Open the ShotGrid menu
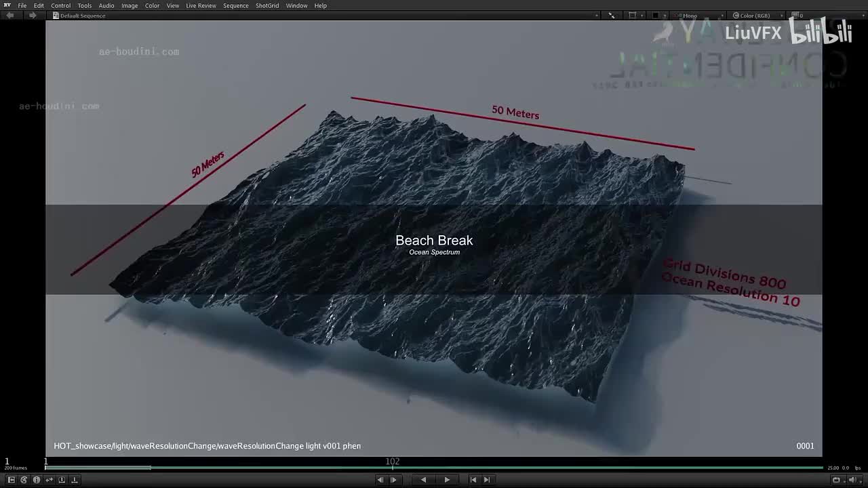This screenshot has width=868, height=488. coord(267,5)
